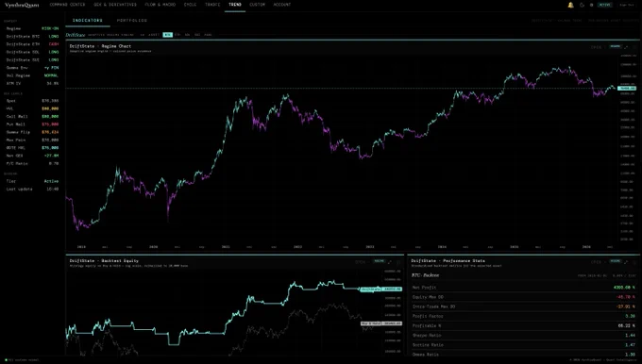Select the BTC asset button
The width and height of the screenshot is (642, 364).
[x=167, y=35]
